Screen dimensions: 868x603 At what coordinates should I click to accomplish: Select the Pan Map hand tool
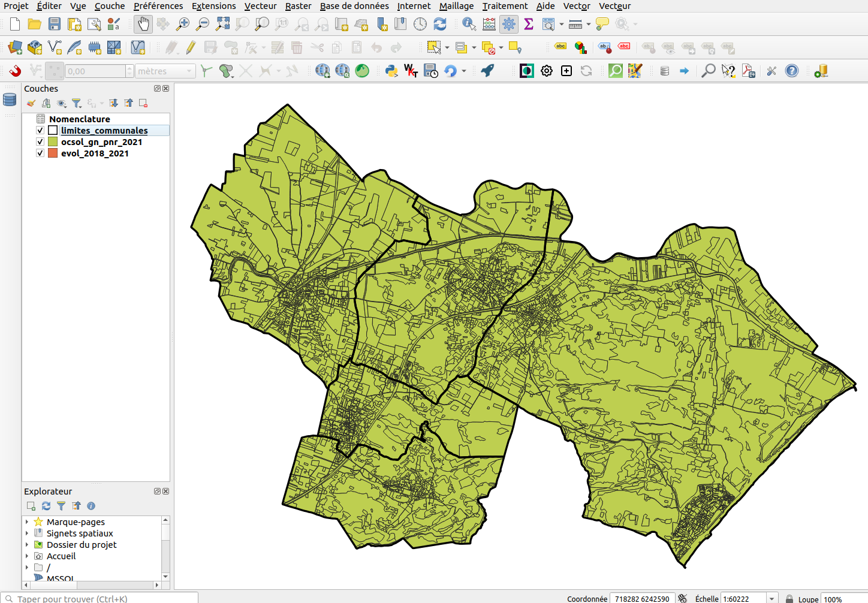click(143, 24)
